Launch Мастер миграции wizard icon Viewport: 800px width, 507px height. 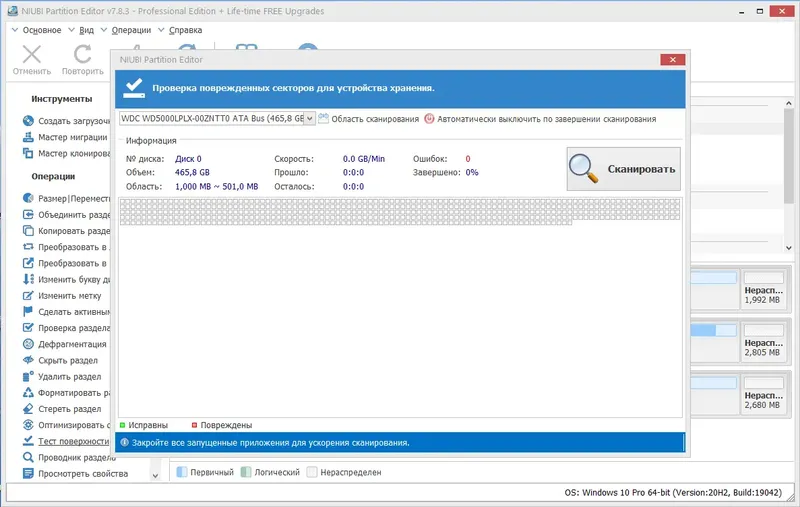click(x=28, y=137)
